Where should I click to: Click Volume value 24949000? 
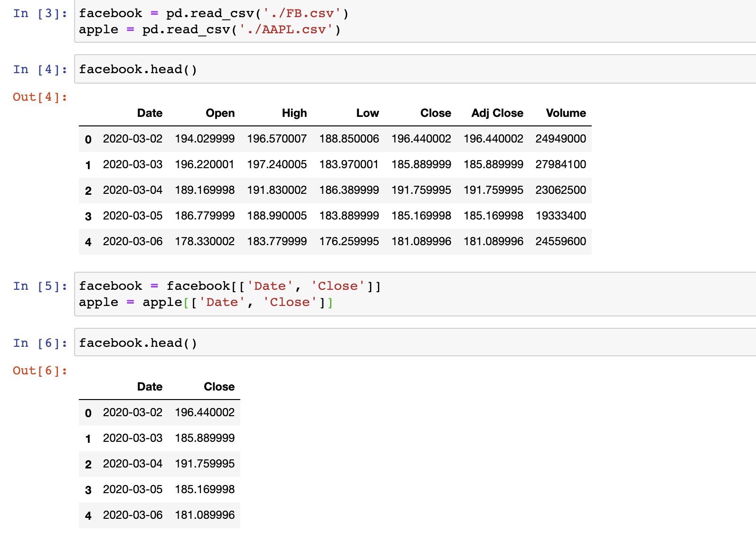561,139
